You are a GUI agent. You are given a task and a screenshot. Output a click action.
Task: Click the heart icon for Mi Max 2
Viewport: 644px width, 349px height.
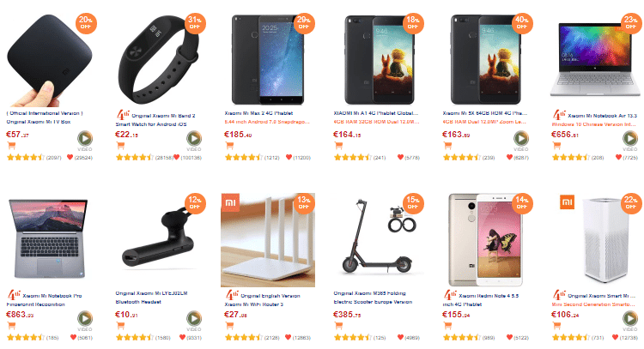pyautogui.click(x=289, y=157)
